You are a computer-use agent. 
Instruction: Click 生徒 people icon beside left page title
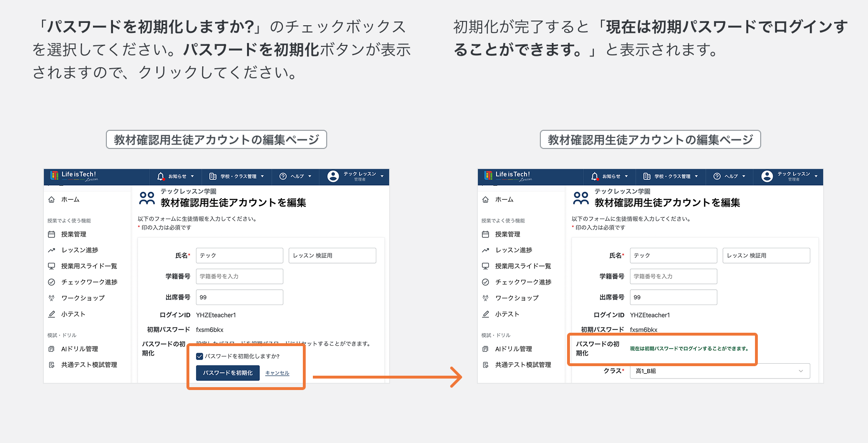click(x=147, y=198)
